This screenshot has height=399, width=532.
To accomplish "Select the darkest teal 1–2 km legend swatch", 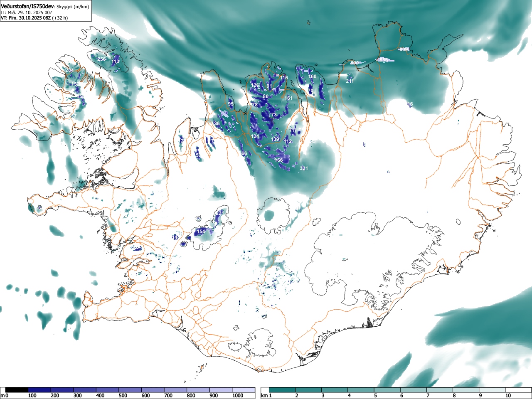I will pos(283,390).
